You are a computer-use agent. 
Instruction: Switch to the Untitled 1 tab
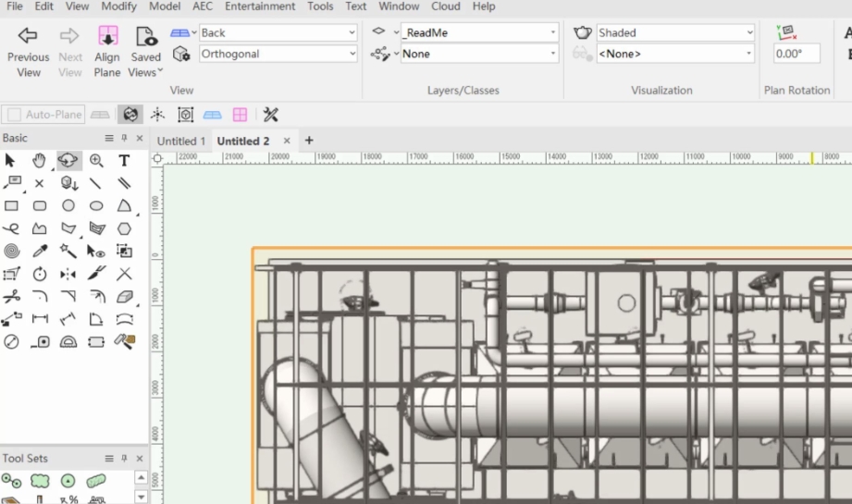(181, 141)
